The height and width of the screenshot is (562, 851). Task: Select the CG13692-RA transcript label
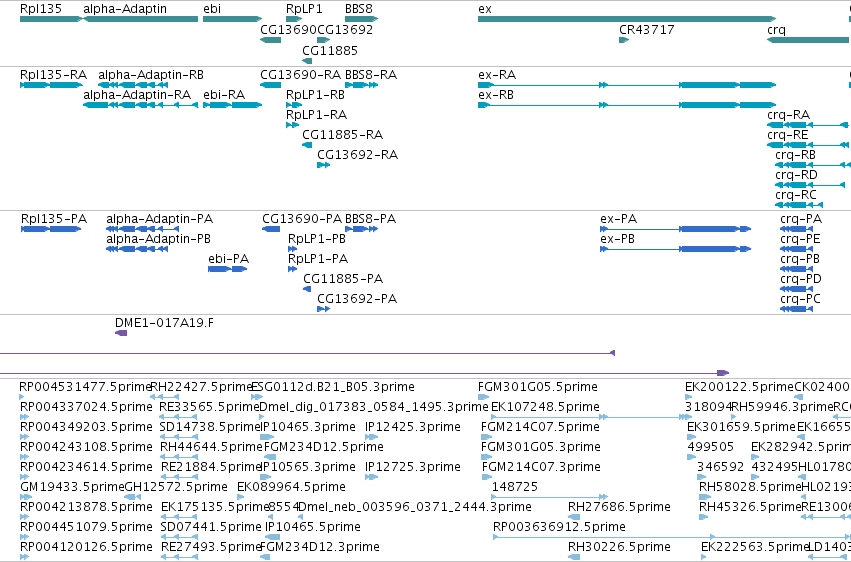click(358, 155)
